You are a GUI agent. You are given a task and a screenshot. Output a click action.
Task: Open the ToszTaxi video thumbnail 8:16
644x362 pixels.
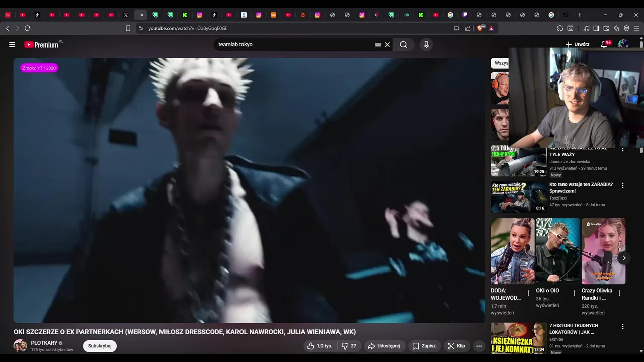tap(519, 197)
